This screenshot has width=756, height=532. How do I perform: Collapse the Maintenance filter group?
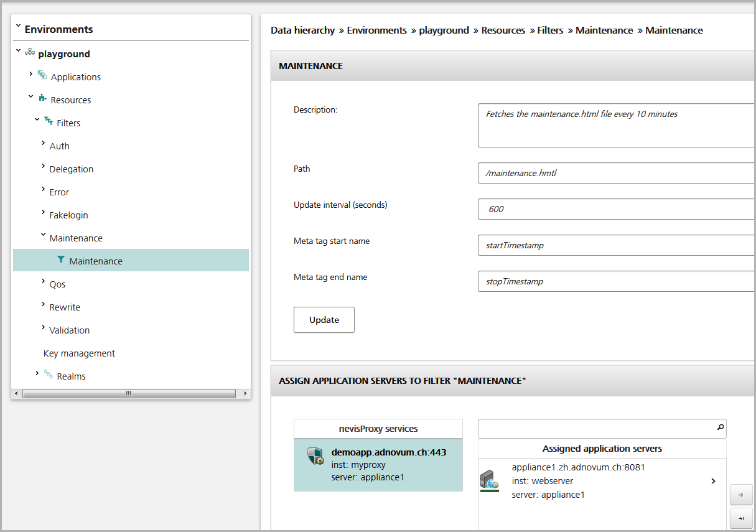point(43,235)
